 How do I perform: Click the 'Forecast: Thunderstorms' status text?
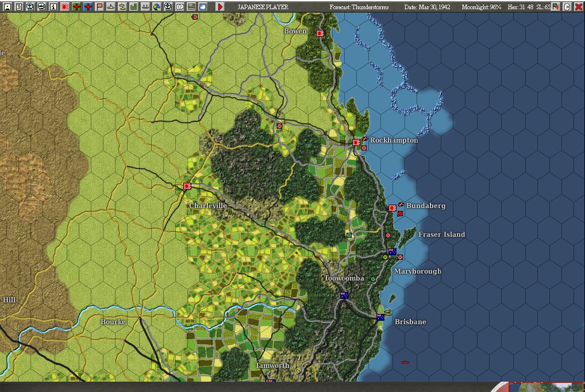pos(359,7)
